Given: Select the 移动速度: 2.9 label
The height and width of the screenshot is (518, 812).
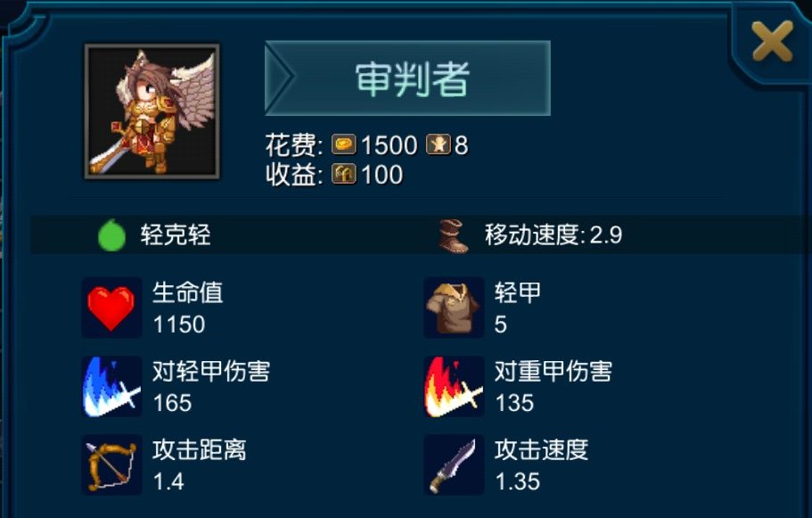Looking at the screenshot, I should [x=554, y=235].
